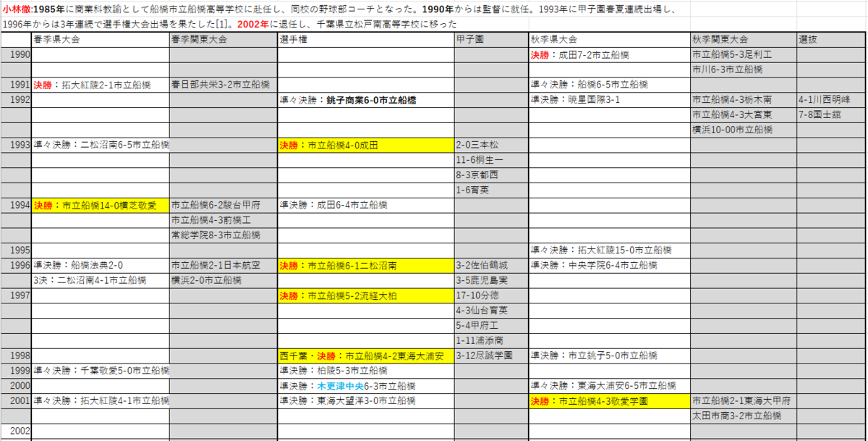
Task: Click yellow cell 決勝：市立船橋6-1二松沼南
Action: (365, 266)
